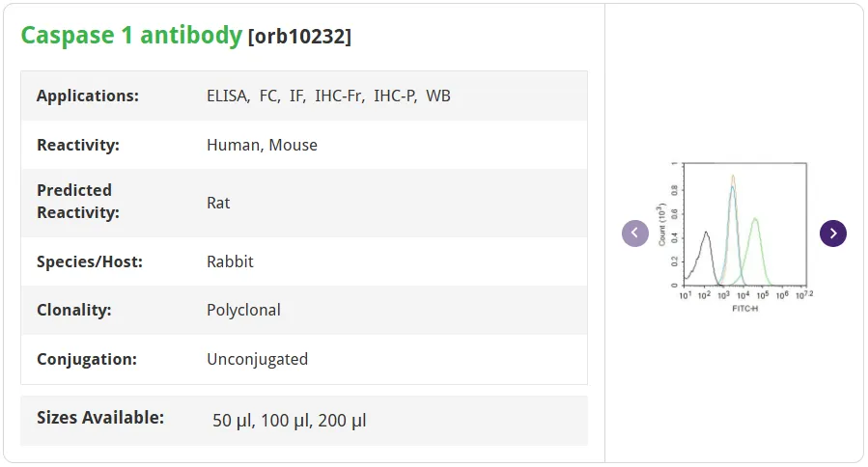Click the IHC-Fr application text
Viewport: 868px width, 467px height.
pyautogui.click(x=340, y=96)
